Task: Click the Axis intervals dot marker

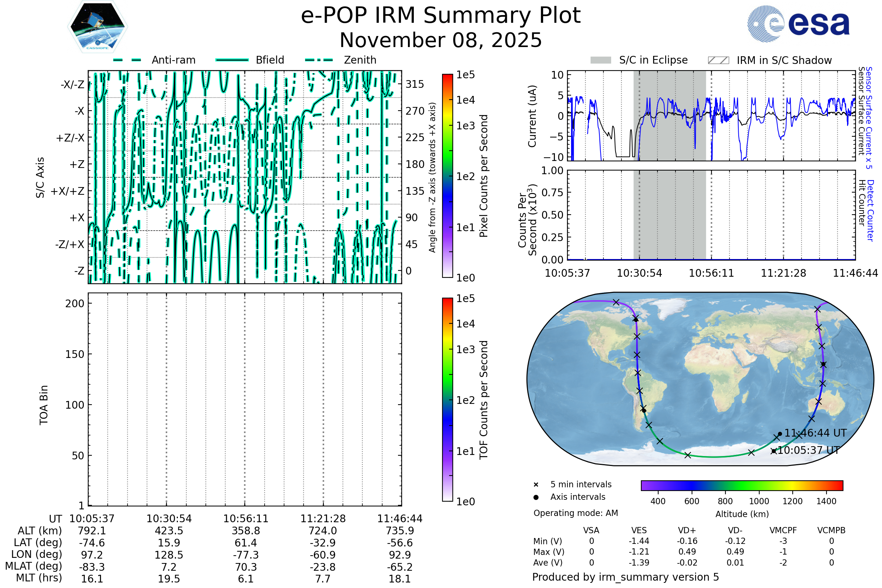Action: coord(536,497)
